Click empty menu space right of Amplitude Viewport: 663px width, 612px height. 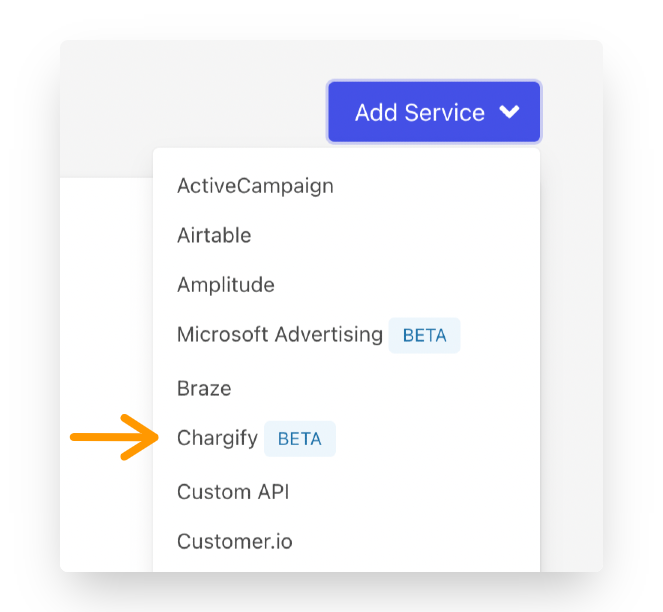click(x=420, y=285)
